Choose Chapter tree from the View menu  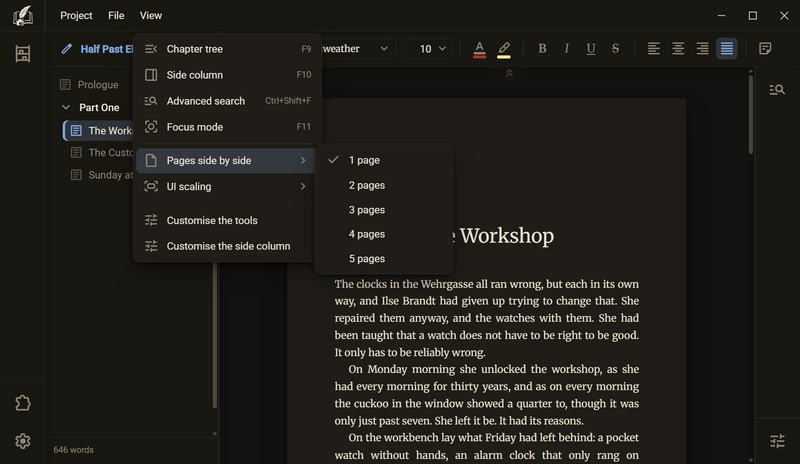click(x=228, y=49)
